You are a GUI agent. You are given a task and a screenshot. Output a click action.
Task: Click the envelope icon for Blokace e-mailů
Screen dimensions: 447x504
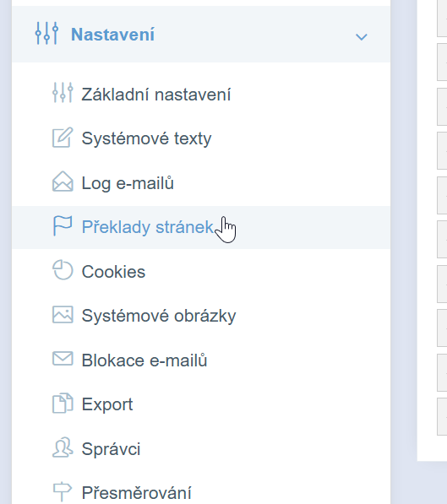click(63, 359)
